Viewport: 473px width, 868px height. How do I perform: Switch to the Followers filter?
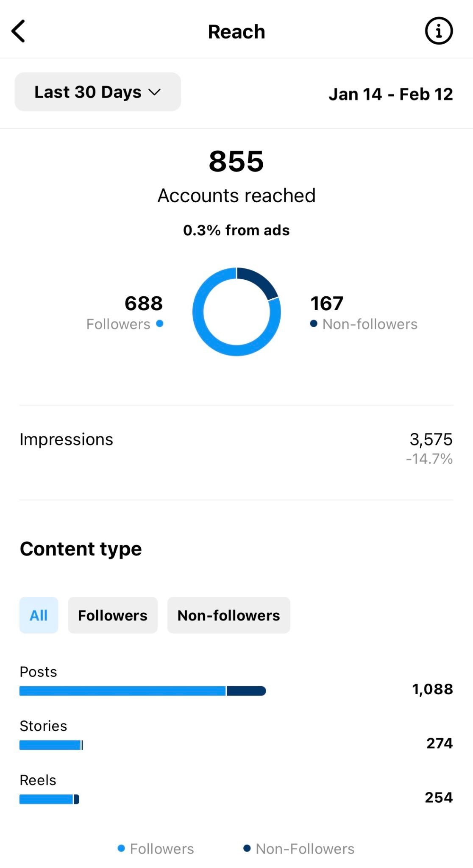click(x=112, y=615)
